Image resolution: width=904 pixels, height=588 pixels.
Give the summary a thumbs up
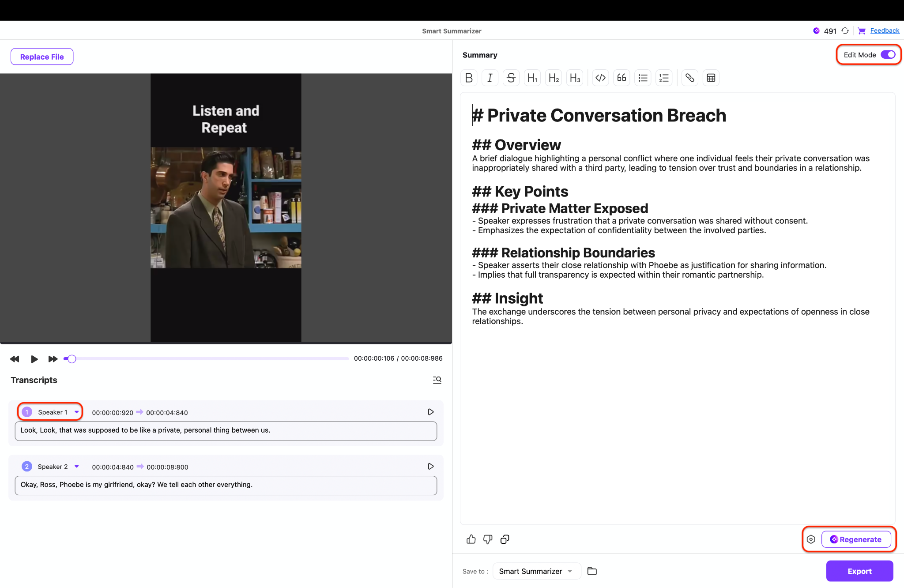click(x=471, y=539)
